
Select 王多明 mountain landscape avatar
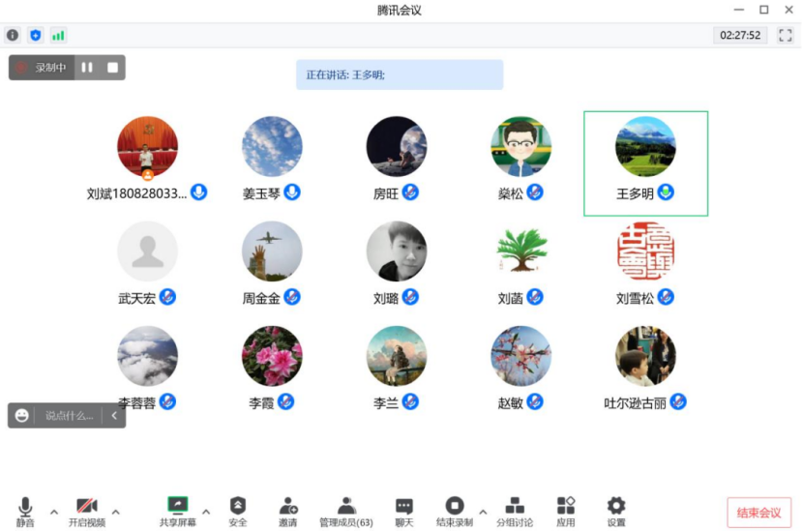click(x=645, y=146)
